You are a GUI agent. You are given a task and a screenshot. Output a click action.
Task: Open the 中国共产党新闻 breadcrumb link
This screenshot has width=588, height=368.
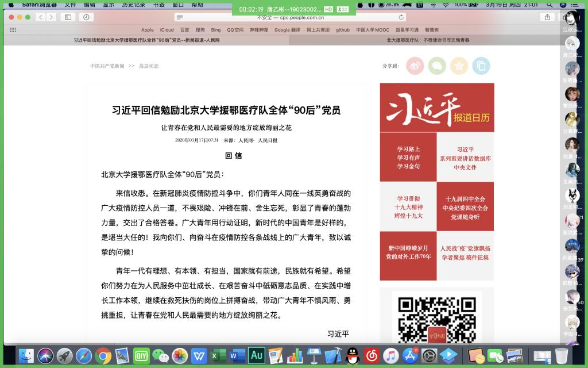pyautogui.click(x=107, y=66)
